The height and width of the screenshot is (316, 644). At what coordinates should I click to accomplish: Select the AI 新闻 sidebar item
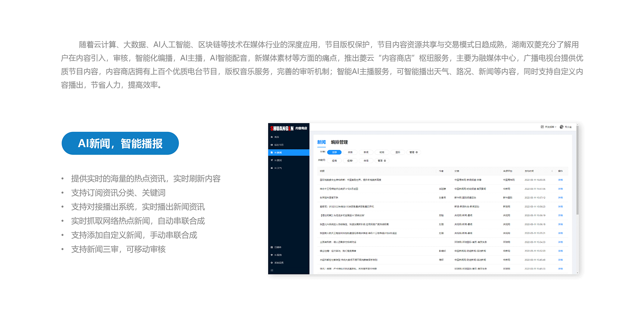pos(289,152)
